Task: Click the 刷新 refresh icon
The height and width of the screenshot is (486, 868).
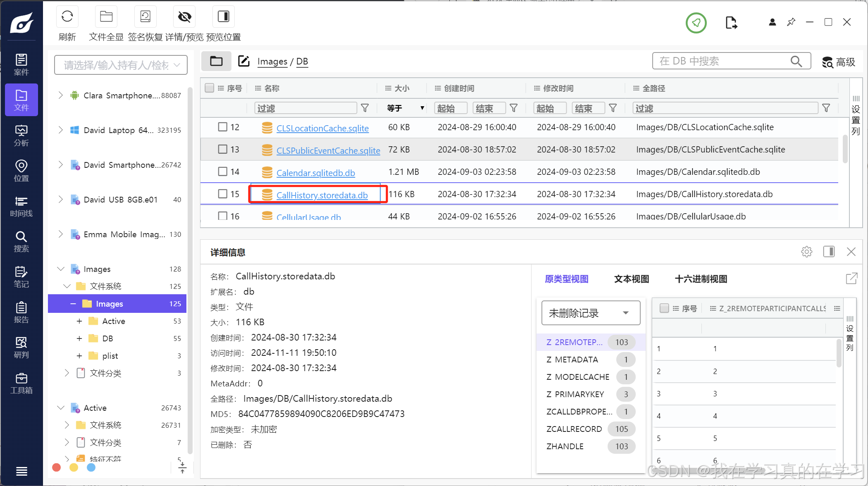Action: click(x=67, y=17)
